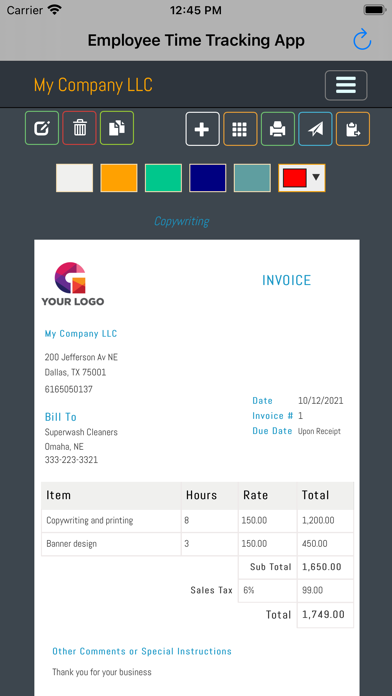Screen dimensions: 392x696
Task: Click Dallas, TX 75001 text
Action: [75, 372]
